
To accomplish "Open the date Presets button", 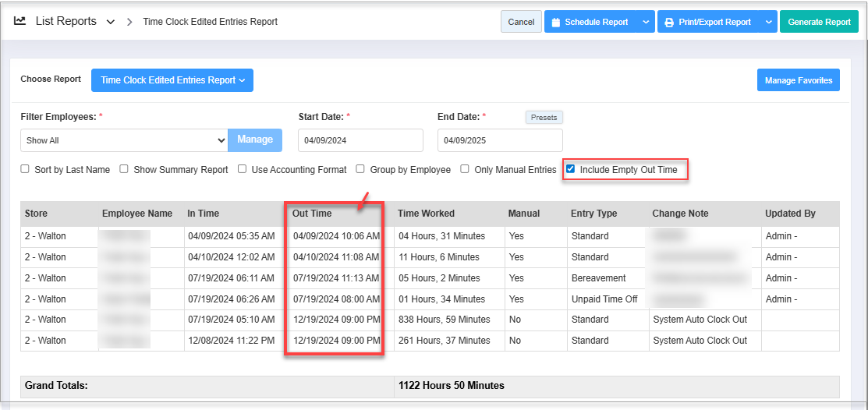I will pyautogui.click(x=544, y=118).
